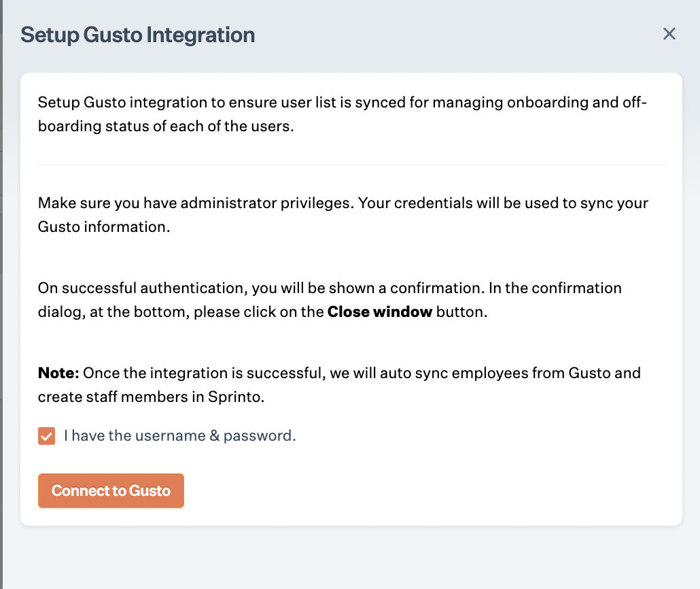
Task: Click the bold Close window text
Action: 379,312
